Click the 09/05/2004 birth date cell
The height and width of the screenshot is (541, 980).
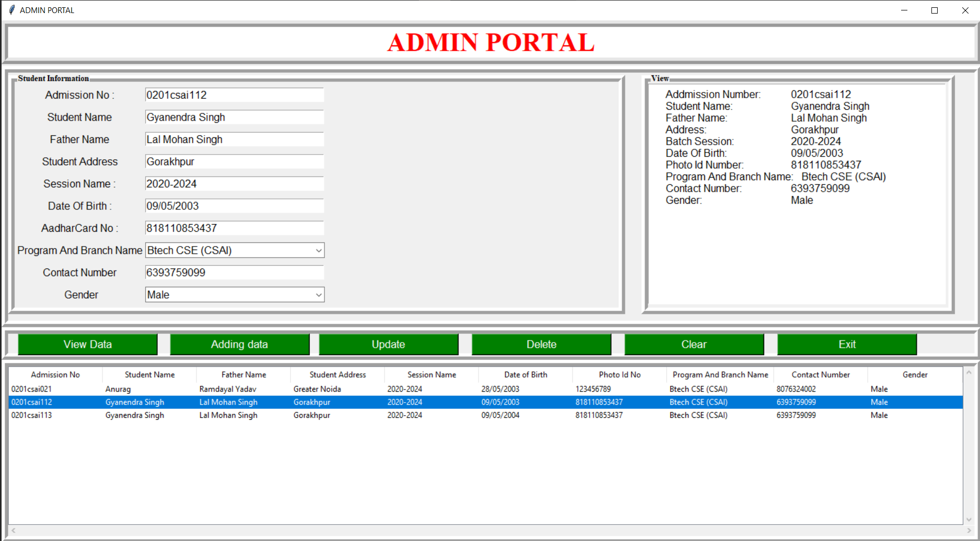tap(500, 415)
